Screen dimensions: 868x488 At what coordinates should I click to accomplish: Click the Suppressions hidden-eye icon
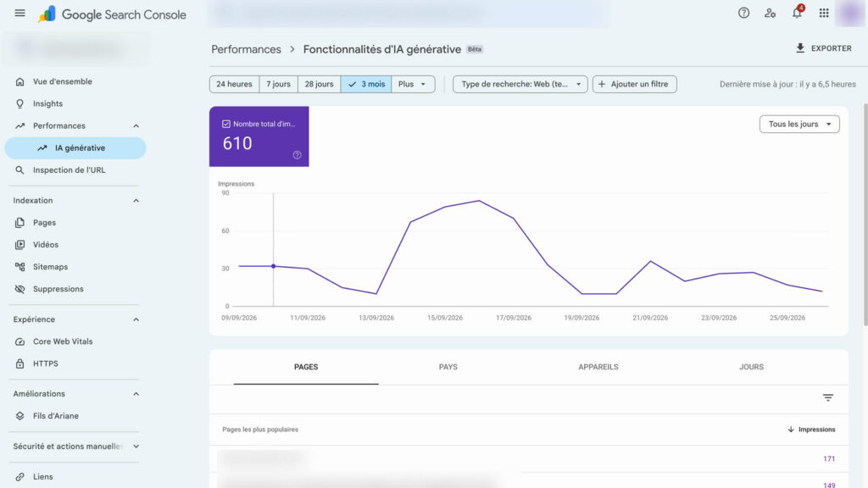(20, 289)
